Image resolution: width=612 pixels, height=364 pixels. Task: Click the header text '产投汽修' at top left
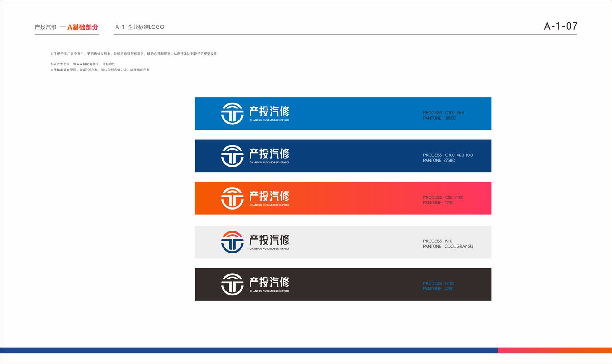(x=46, y=27)
